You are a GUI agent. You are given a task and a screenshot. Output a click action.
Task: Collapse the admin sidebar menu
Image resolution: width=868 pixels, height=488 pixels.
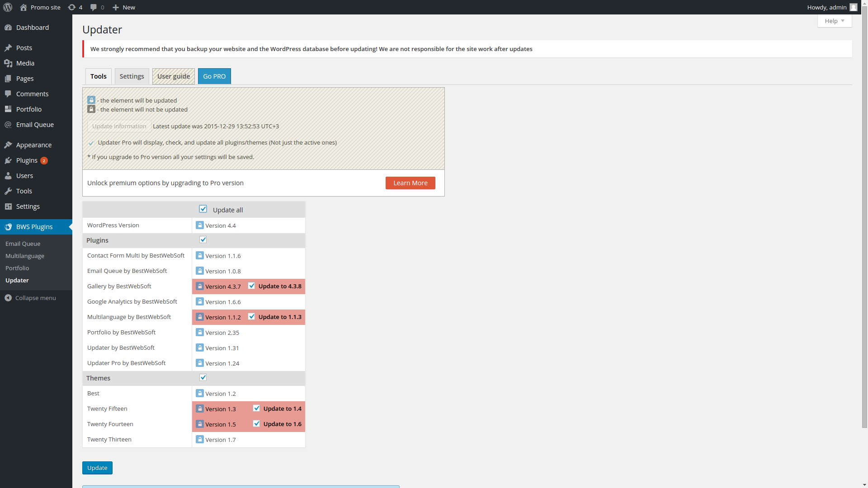pyautogui.click(x=30, y=298)
